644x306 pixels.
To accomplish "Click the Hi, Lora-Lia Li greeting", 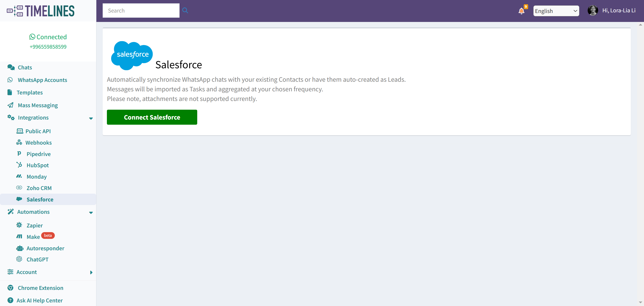I will point(619,11).
